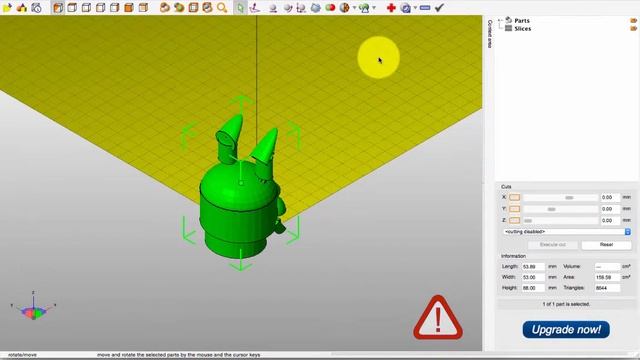
Task: Open a project with the yellow folder icon
Action: pyautogui.click(x=7, y=7)
